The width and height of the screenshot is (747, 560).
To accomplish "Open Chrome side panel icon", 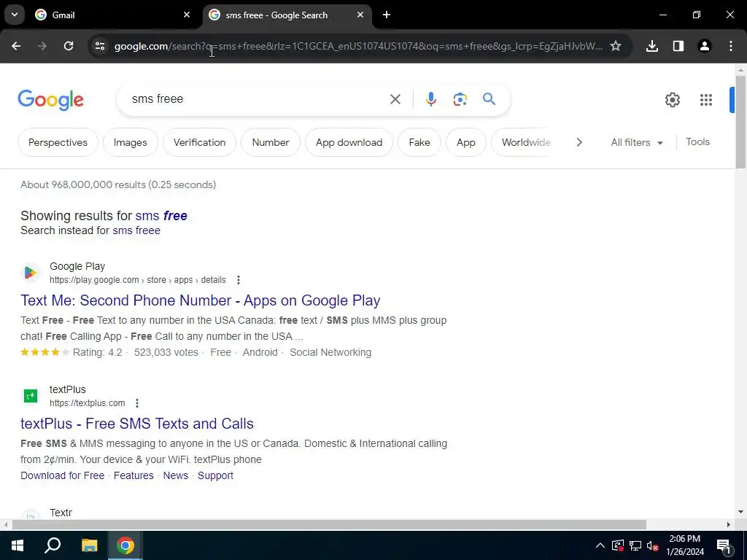I will pos(678,46).
